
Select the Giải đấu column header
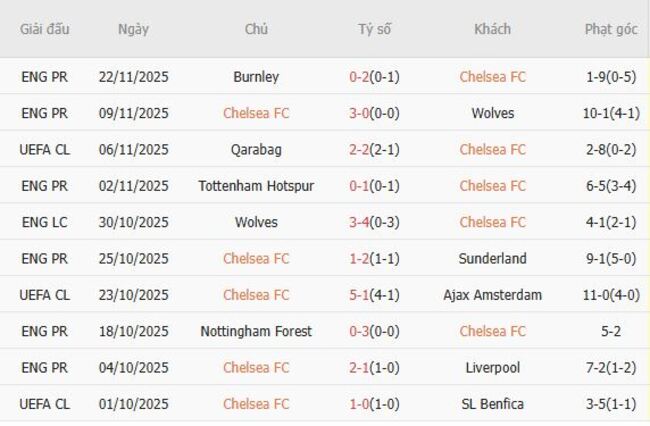45,29
